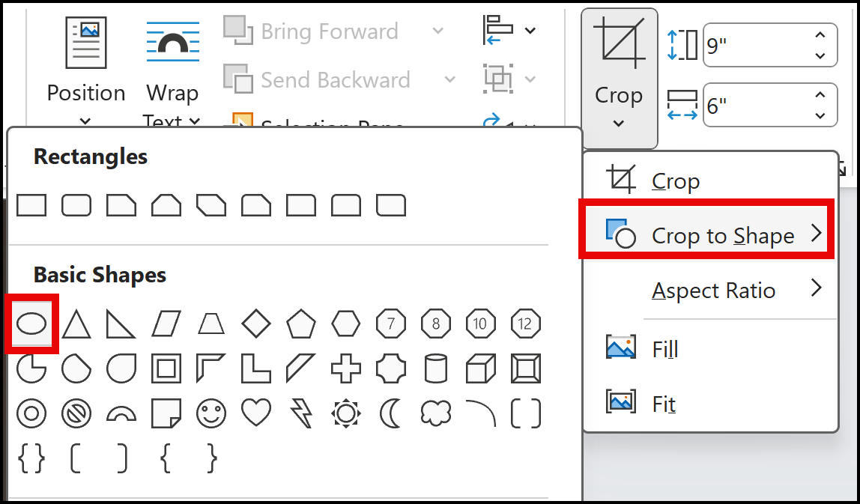Click the Position button
Image resolution: width=860 pixels, height=504 pixels.
(85, 67)
